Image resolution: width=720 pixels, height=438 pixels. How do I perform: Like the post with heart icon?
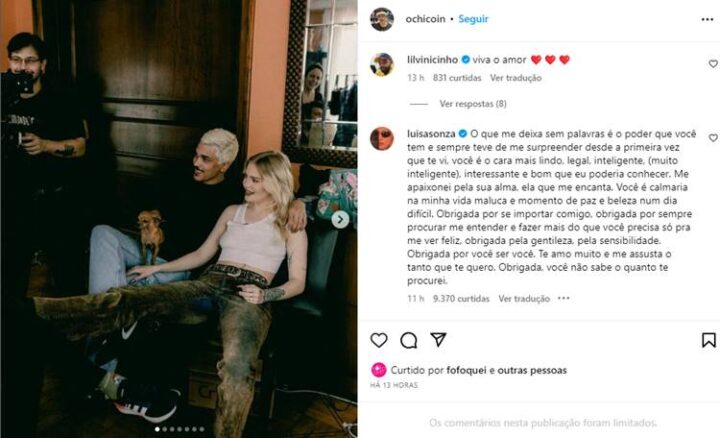point(379,340)
